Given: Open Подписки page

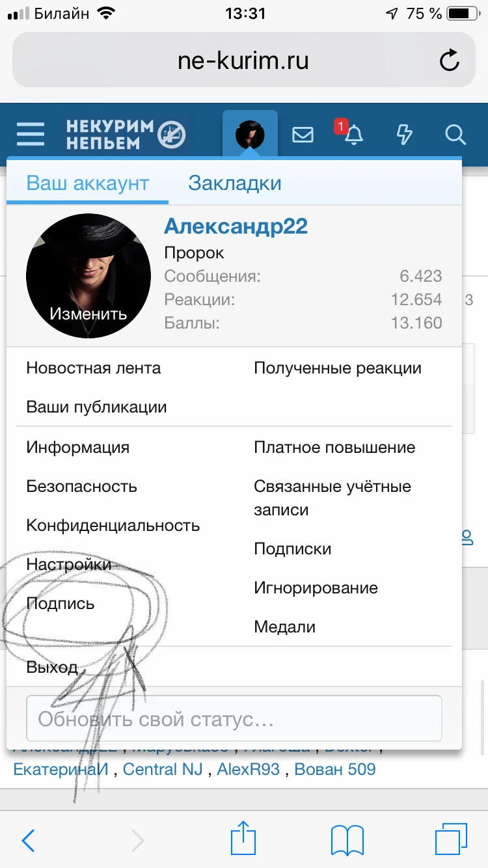Looking at the screenshot, I should click(x=293, y=549).
